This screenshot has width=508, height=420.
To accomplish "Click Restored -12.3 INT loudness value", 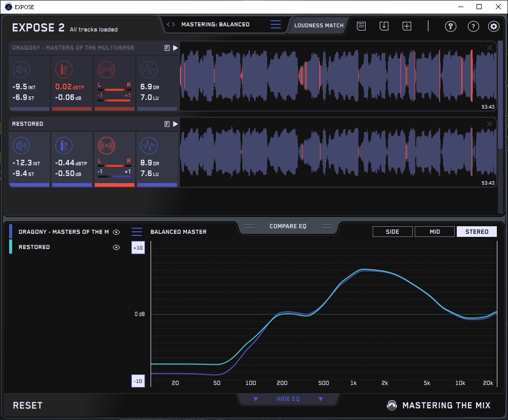I will click(26, 163).
